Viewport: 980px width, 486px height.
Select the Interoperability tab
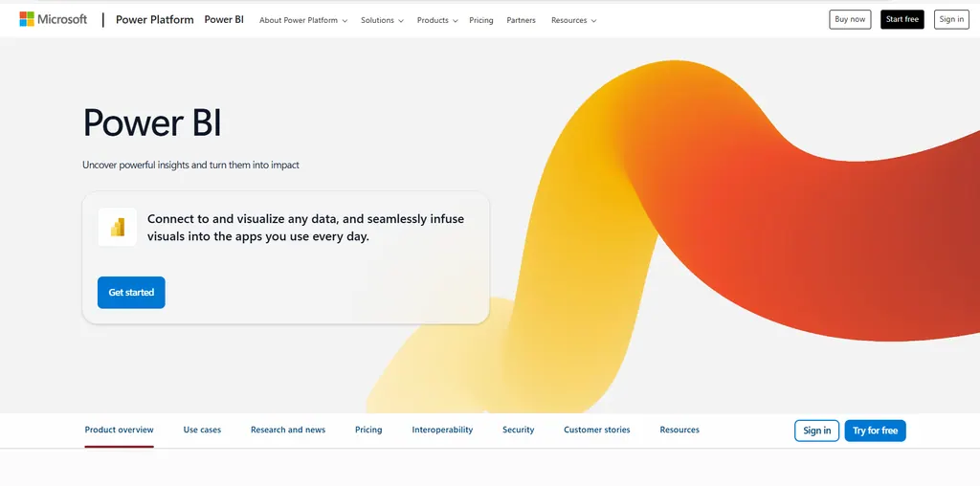(x=442, y=431)
